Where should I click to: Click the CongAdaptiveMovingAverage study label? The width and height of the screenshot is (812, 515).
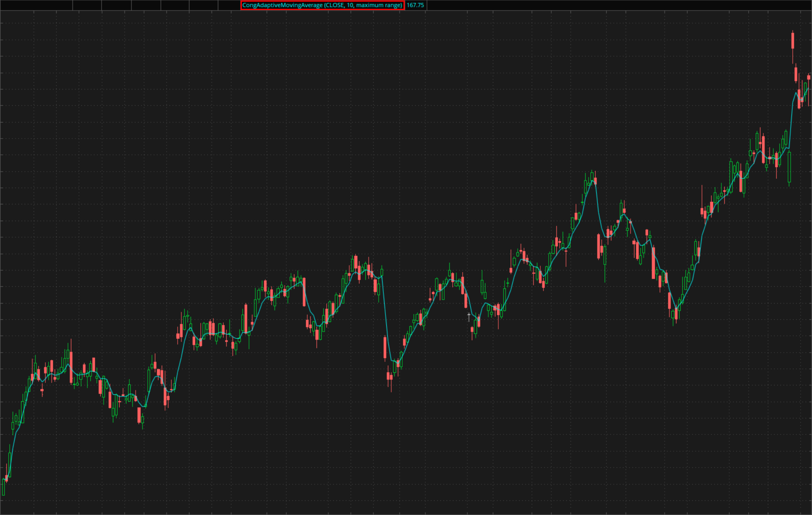[322, 5]
